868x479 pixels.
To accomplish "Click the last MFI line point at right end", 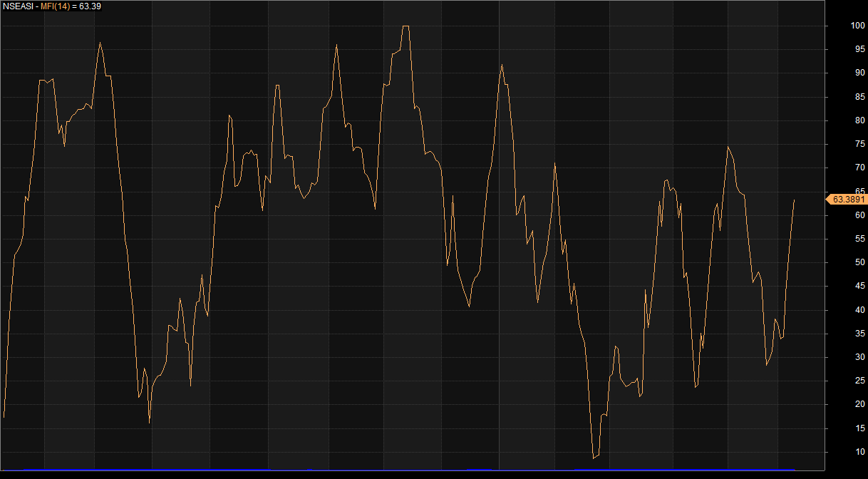I will tap(794, 200).
